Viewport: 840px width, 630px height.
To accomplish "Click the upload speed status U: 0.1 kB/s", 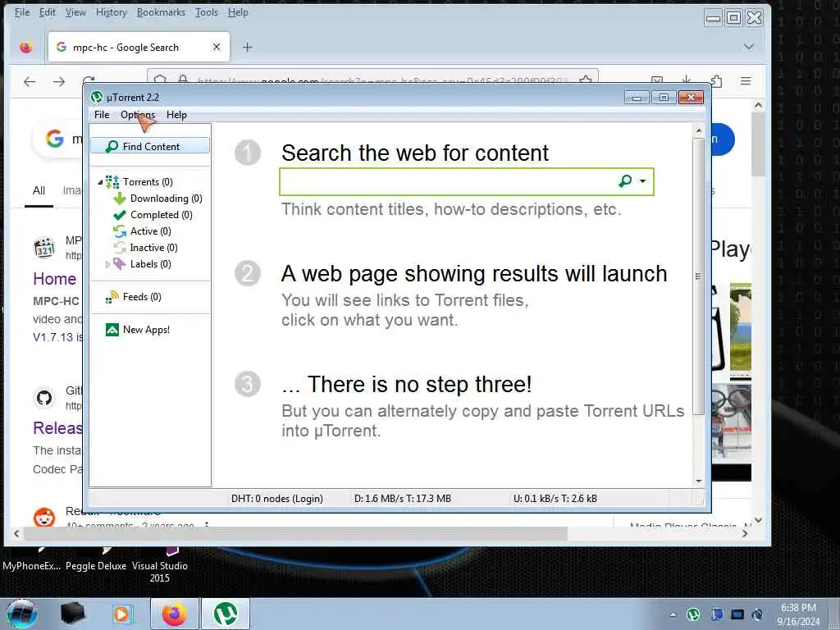I will click(555, 498).
